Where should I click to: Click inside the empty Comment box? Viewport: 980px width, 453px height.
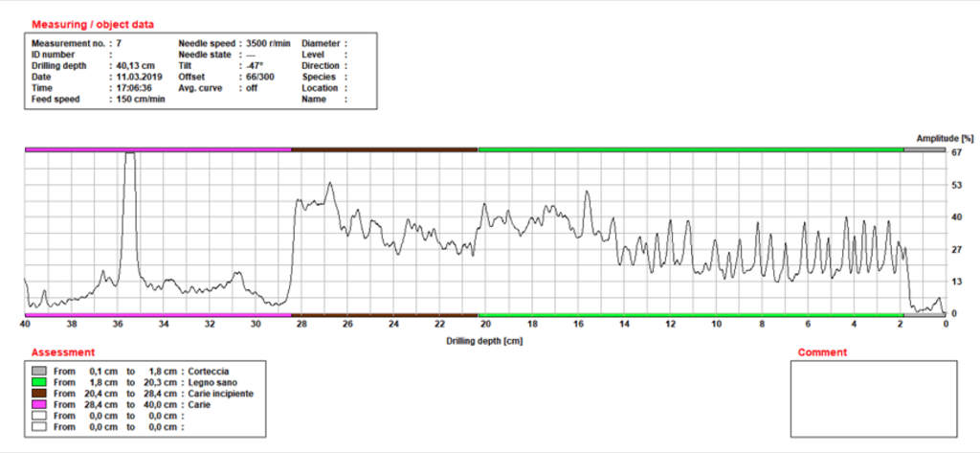coord(873,398)
